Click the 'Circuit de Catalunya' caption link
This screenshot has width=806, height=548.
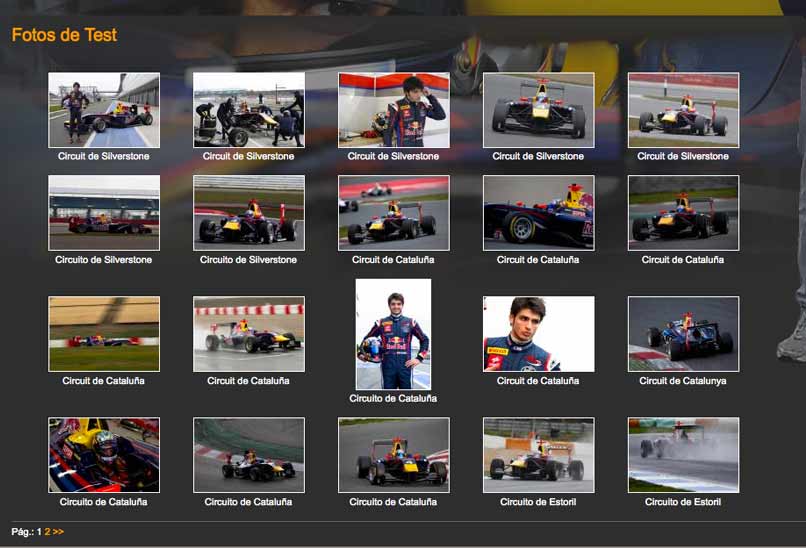point(683,381)
